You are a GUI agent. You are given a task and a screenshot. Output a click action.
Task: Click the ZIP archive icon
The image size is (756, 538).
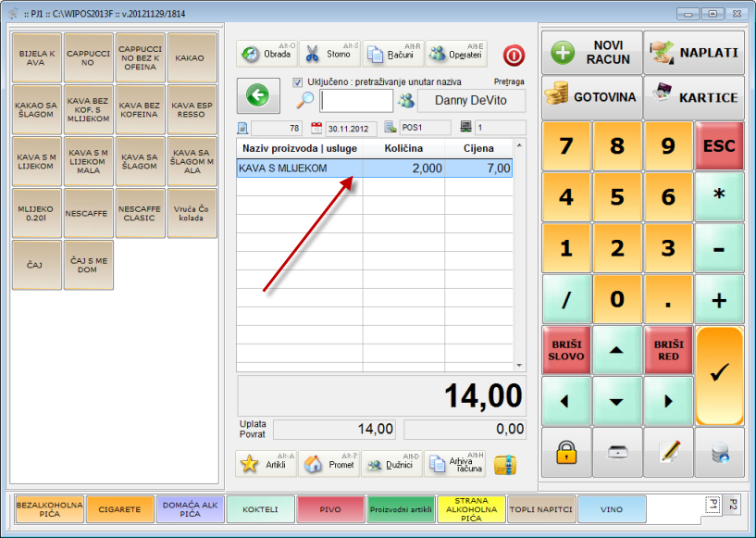tap(504, 464)
